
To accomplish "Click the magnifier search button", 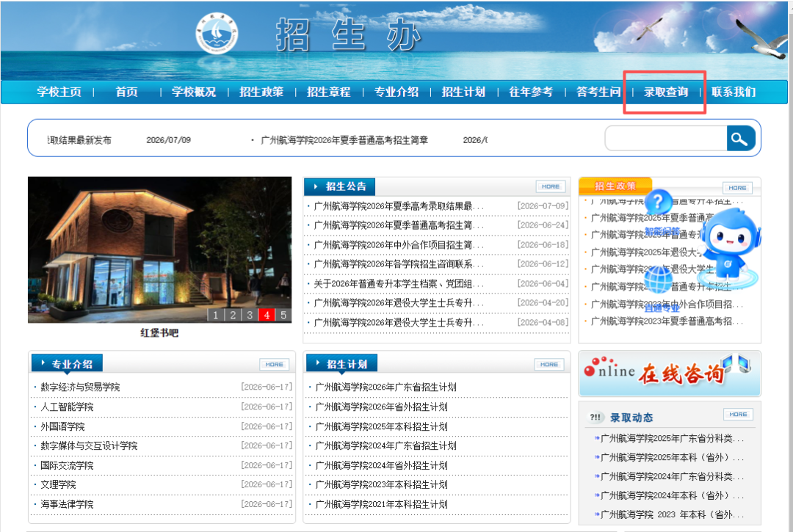I will point(740,139).
